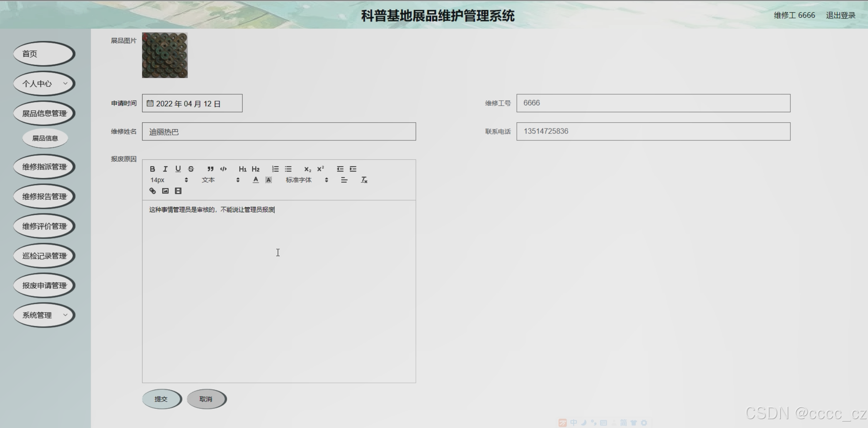Screen dimensions: 868x428
Task: Insert link using link icon
Action: point(153,191)
